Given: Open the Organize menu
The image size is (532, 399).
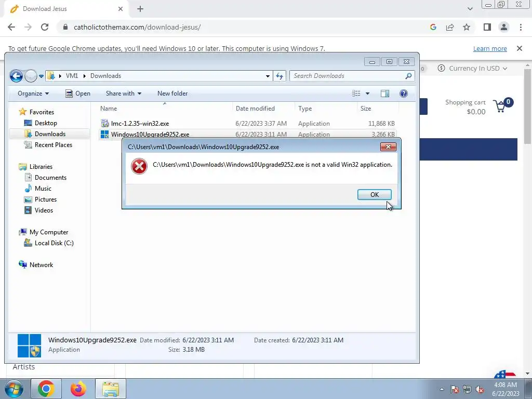Looking at the screenshot, I should pyautogui.click(x=33, y=94).
